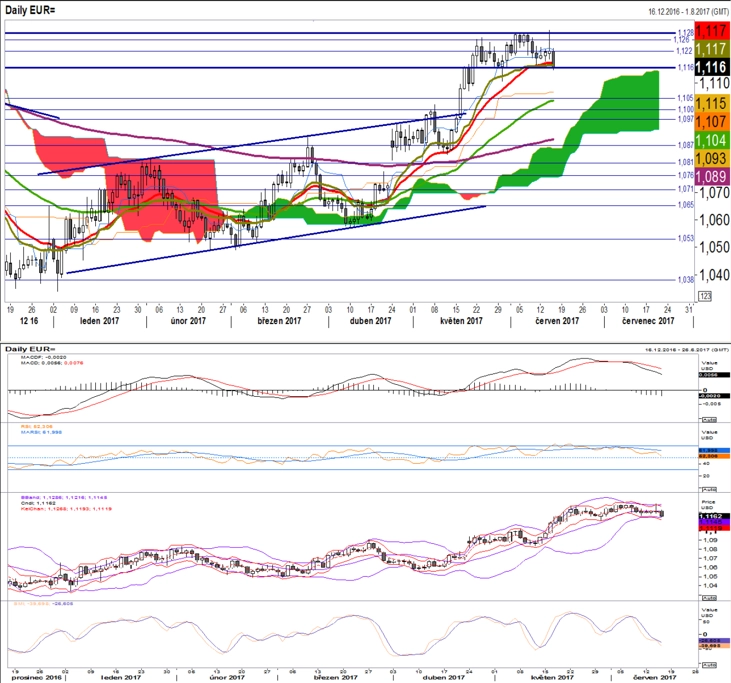
Task: Click Auto button in bottom SMI panel
Action: [709, 665]
